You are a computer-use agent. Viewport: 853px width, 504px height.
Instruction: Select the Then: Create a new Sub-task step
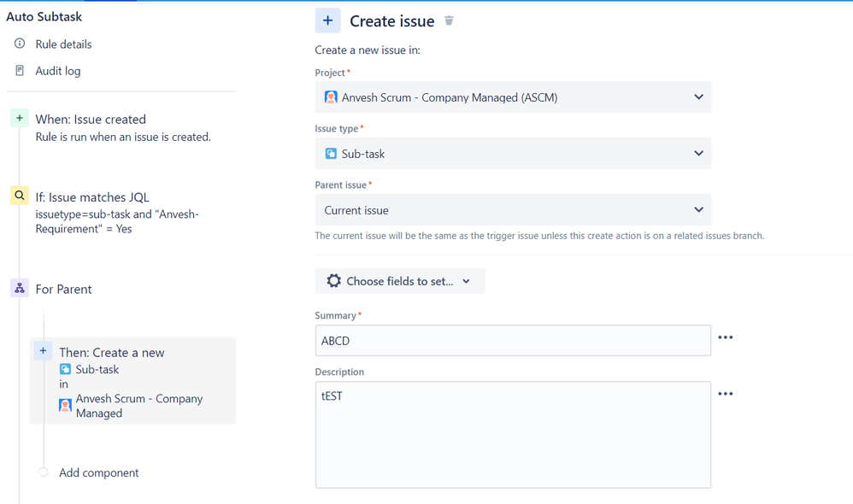click(x=132, y=381)
